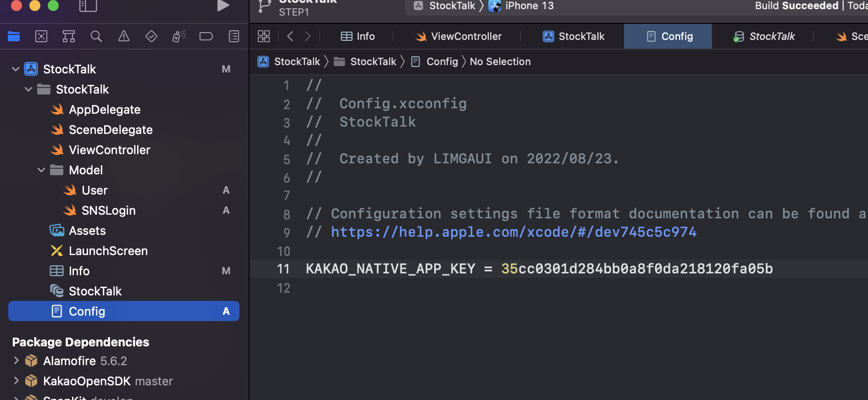Open the Find navigator magnifier
Screen dimensions: 868x400
point(96,36)
